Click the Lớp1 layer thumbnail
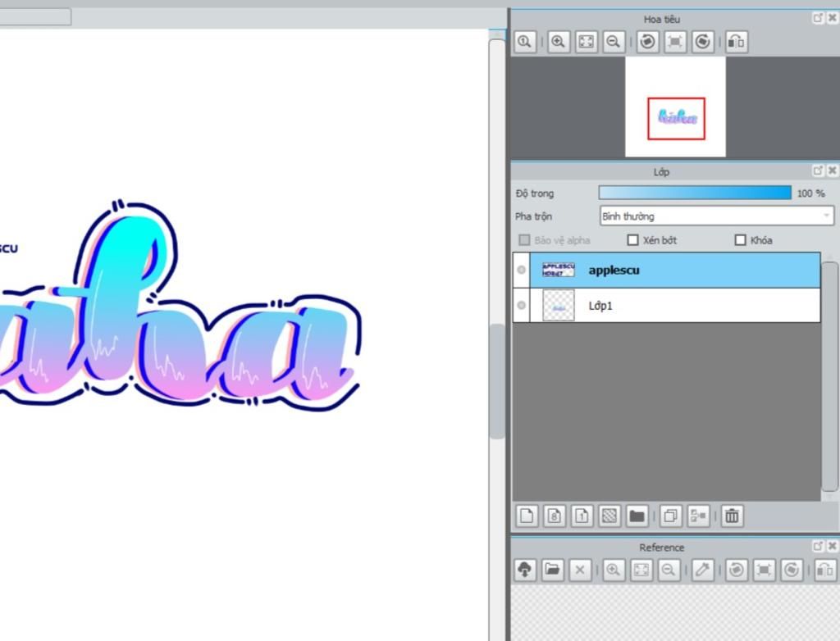Image resolution: width=840 pixels, height=641 pixels. click(x=558, y=305)
